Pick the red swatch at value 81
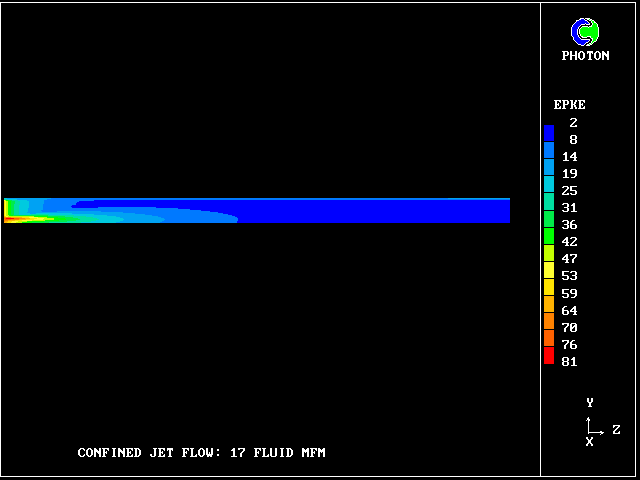Viewport: 640px width, 480px height. tap(549, 359)
